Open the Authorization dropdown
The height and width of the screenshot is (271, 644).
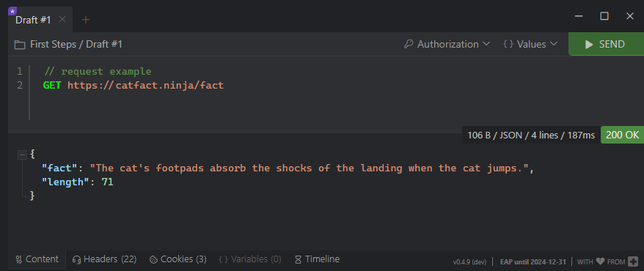tap(447, 44)
